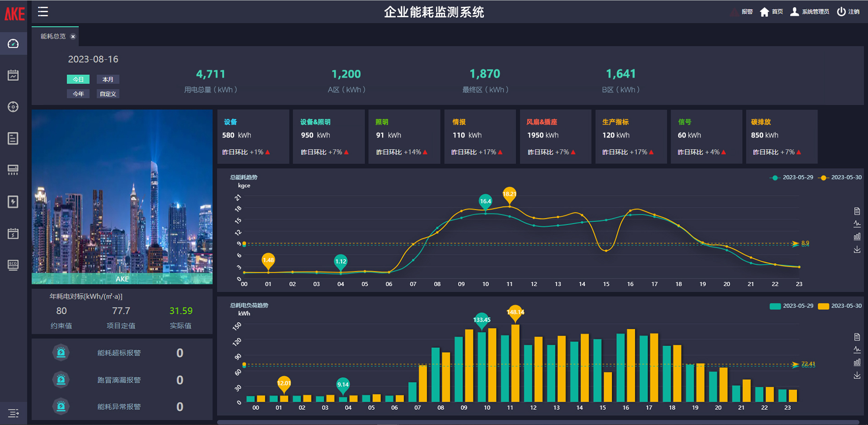This screenshot has height=425, width=868.
Task: Go to 首页 in top navigation
Action: click(x=772, y=12)
